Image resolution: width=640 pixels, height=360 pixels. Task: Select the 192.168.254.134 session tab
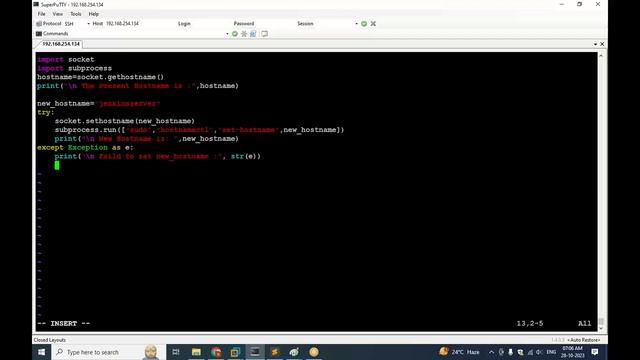pyautogui.click(x=61, y=44)
